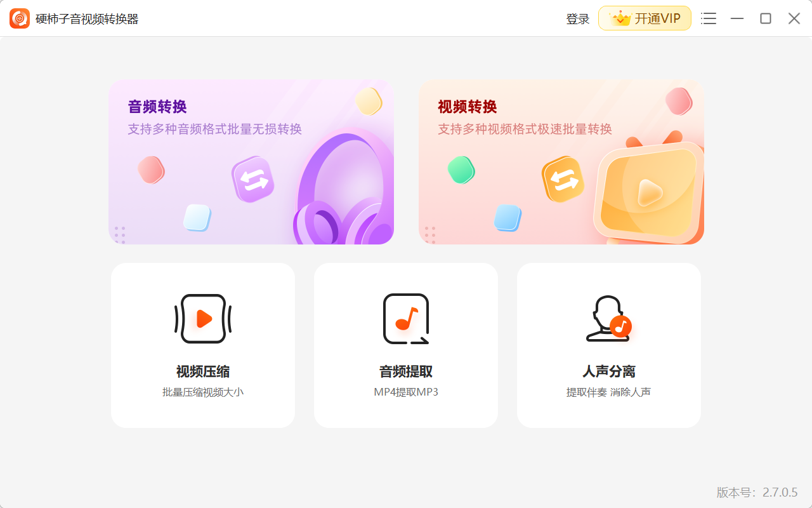Viewport: 812px width, 508px height.
Task: Click the purple swap arrows icon
Action: [253, 180]
